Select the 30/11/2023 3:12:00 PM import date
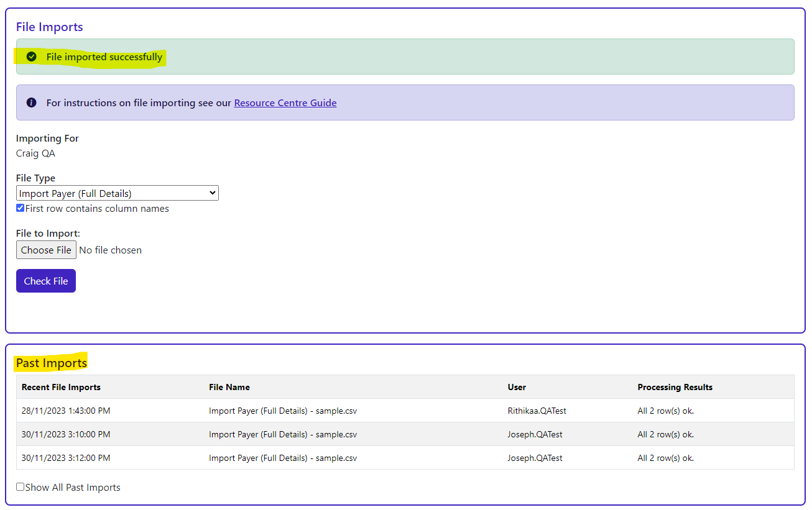The height and width of the screenshot is (510, 812). pyautogui.click(x=66, y=458)
